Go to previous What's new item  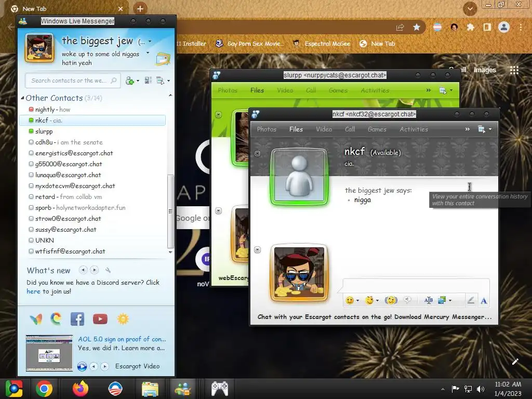tap(83, 270)
